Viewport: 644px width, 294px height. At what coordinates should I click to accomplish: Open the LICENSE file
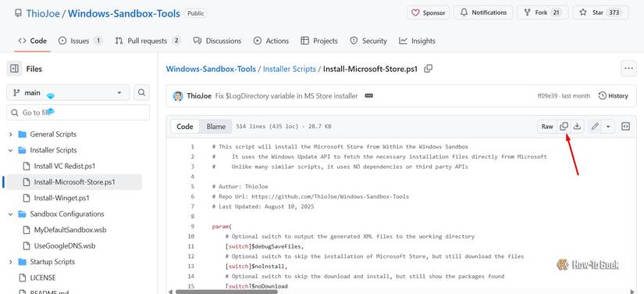pos(43,278)
